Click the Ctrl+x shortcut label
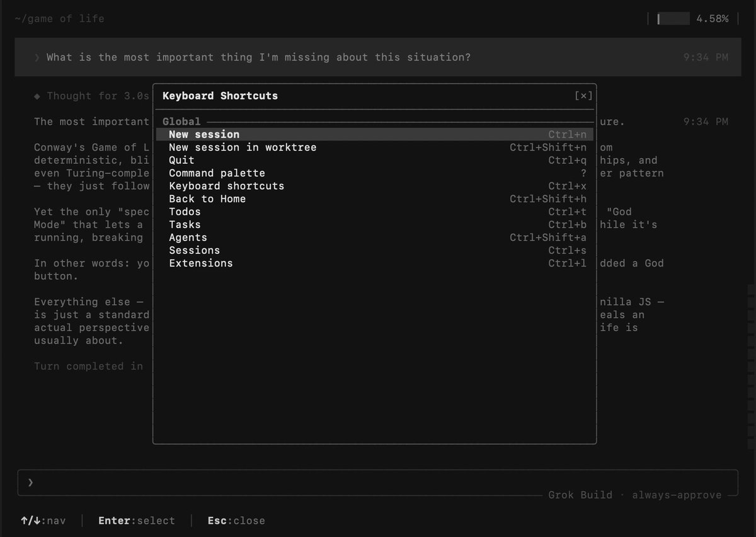This screenshot has height=537, width=756. [567, 186]
